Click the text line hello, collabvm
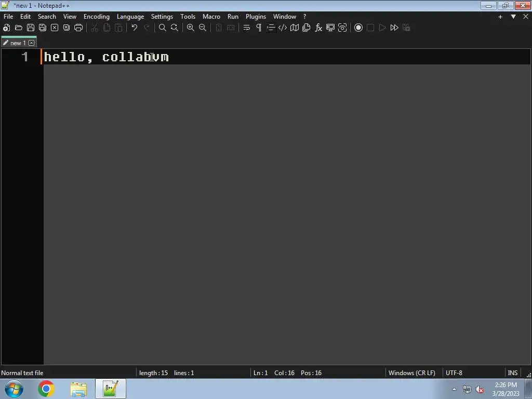 click(x=106, y=57)
